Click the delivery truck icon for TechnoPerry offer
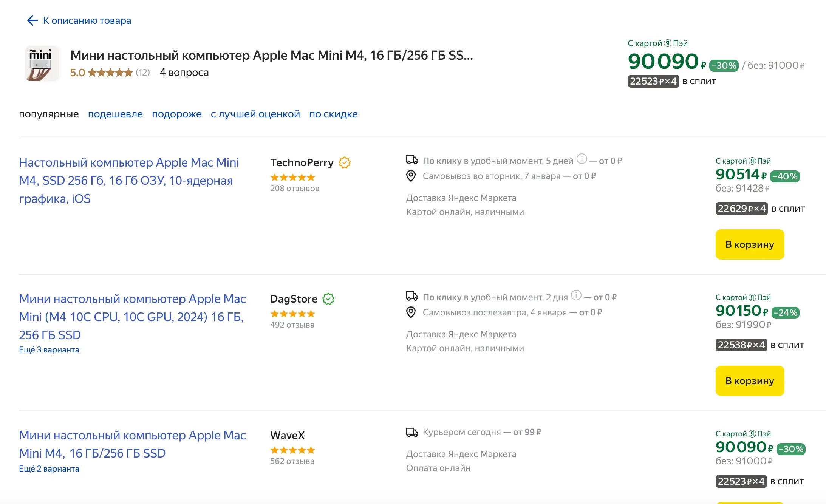826x504 pixels. pyautogui.click(x=412, y=160)
